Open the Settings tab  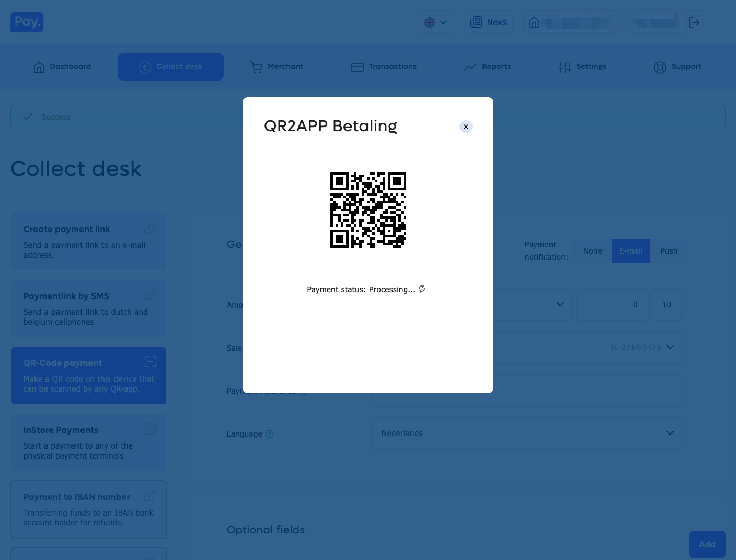coord(582,67)
